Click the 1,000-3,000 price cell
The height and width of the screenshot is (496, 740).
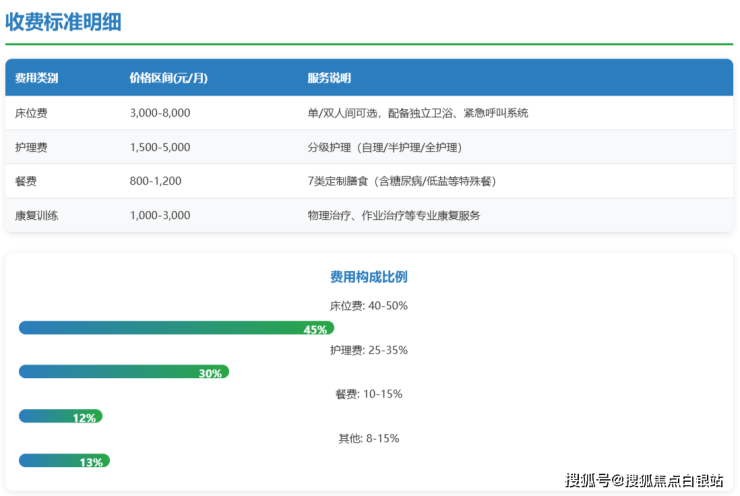(x=159, y=215)
